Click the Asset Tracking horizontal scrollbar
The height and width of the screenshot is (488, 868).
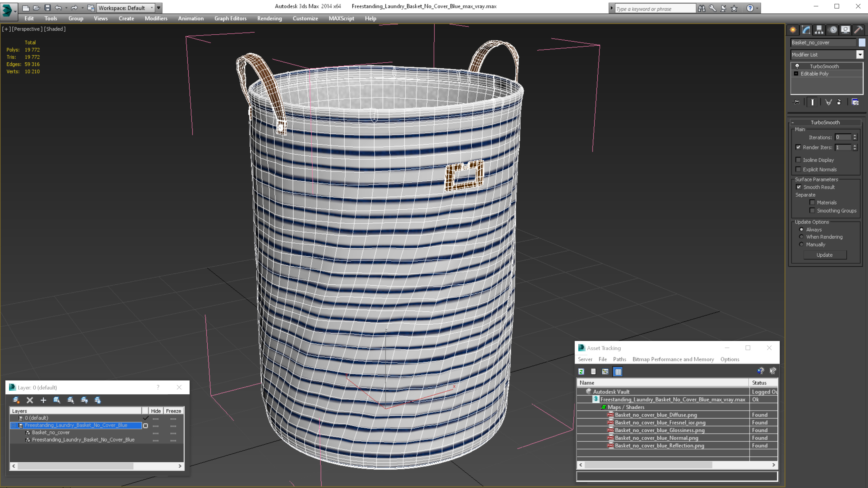point(677,465)
